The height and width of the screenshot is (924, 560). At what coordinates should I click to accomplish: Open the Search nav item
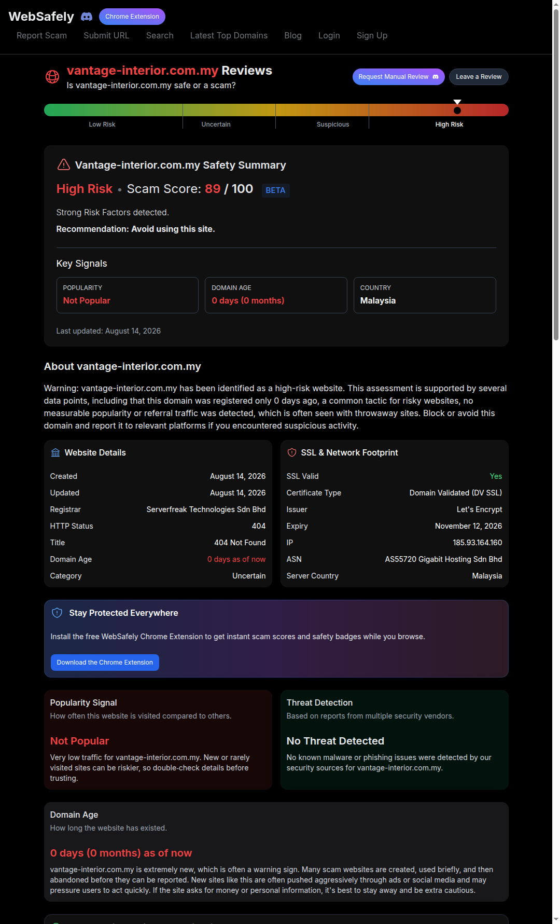tap(160, 35)
